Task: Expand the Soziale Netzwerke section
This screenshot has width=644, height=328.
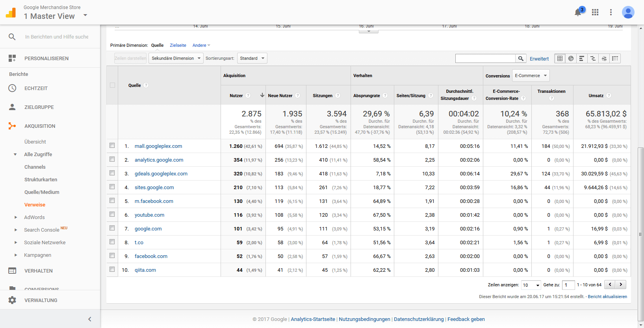Action: (x=16, y=243)
